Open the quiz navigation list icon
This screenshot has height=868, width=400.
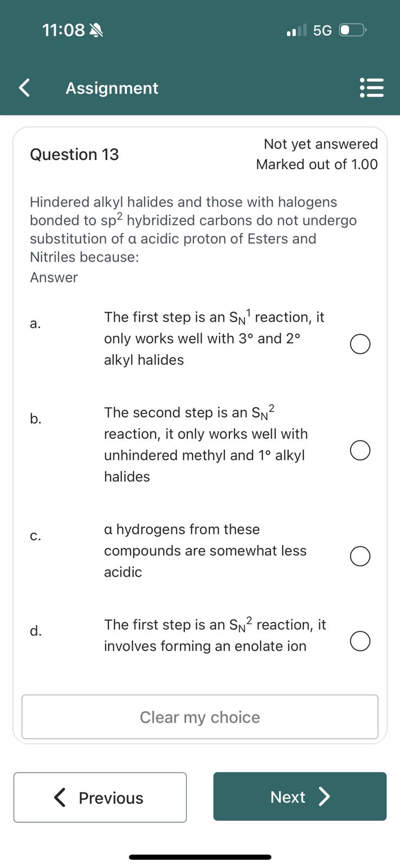pos(372,87)
